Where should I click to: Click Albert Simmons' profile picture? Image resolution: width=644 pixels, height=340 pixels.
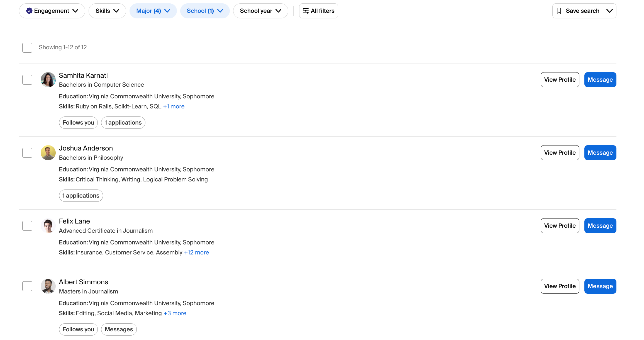click(48, 286)
